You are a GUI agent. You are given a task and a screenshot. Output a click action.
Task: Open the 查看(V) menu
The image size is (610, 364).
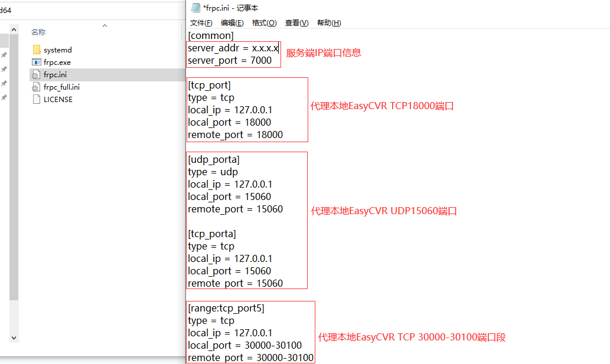296,23
